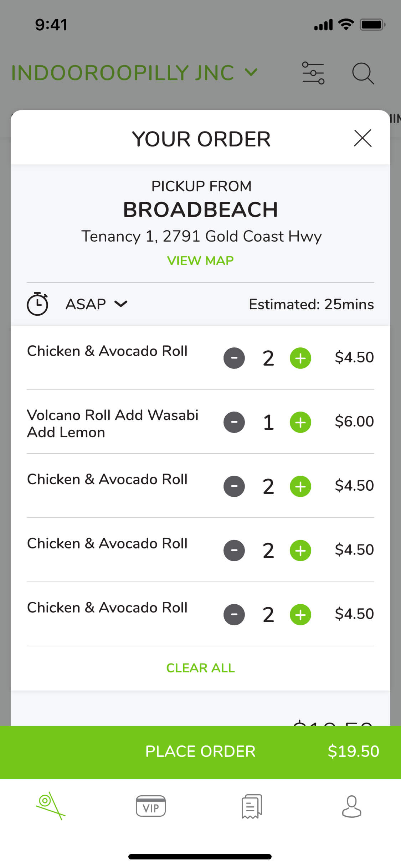The height and width of the screenshot is (868, 401).
Task: Tap the search magnifier icon
Action: [363, 73]
